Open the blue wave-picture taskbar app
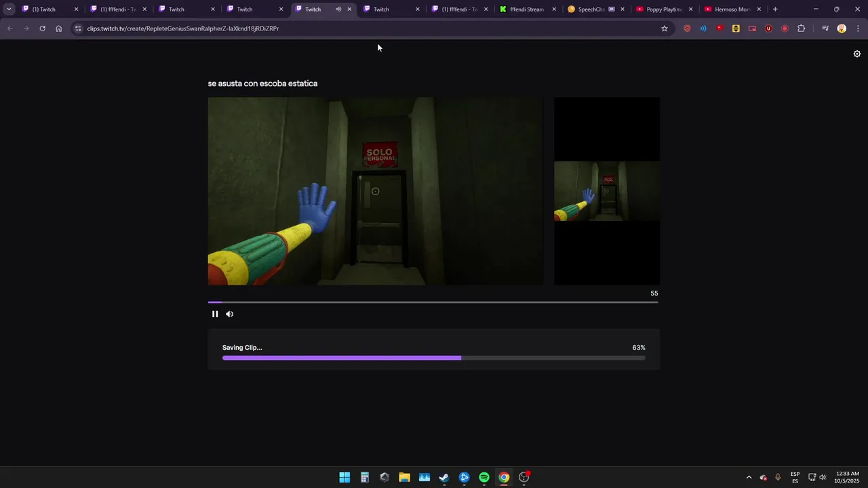Screen dimensions: 868x488 (x=425, y=477)
